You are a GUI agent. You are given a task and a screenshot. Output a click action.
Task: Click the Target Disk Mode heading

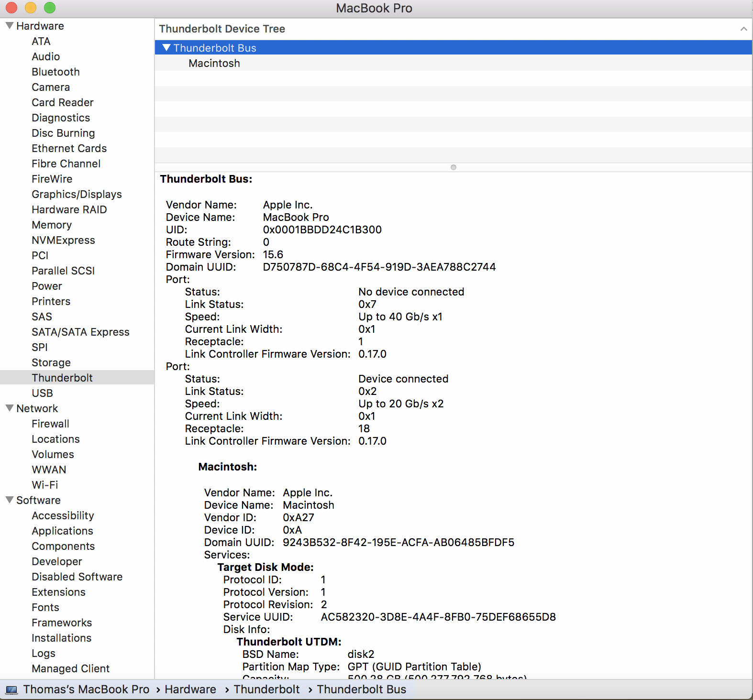tap(266, 567)
